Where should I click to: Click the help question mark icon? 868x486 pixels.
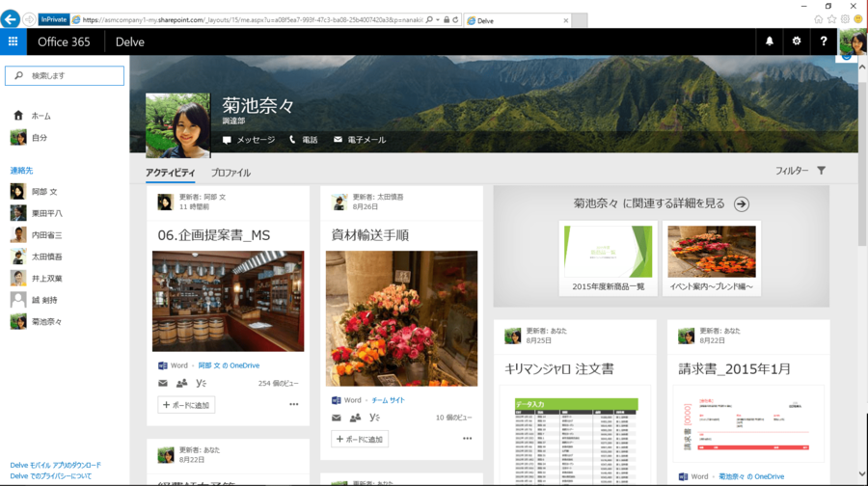tap(824, 41)
